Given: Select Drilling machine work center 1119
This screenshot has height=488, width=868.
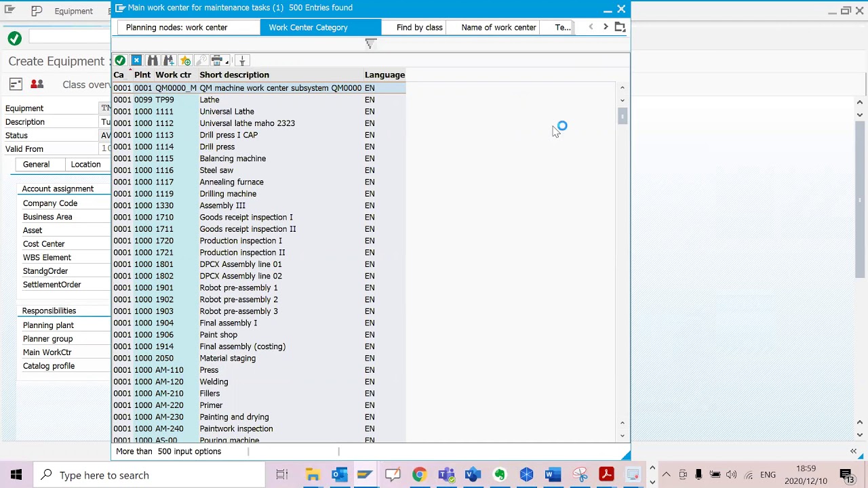Looking at the screenshot, I should [x=259, y=194].
